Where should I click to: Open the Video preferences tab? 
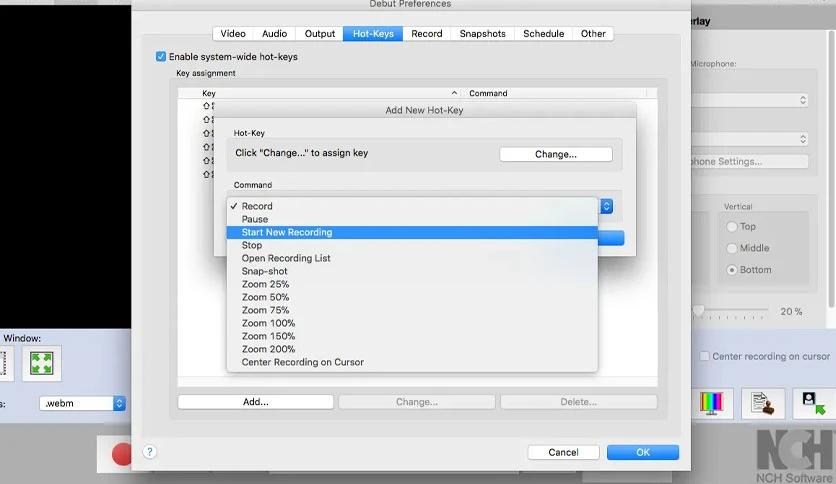(233, 34)
